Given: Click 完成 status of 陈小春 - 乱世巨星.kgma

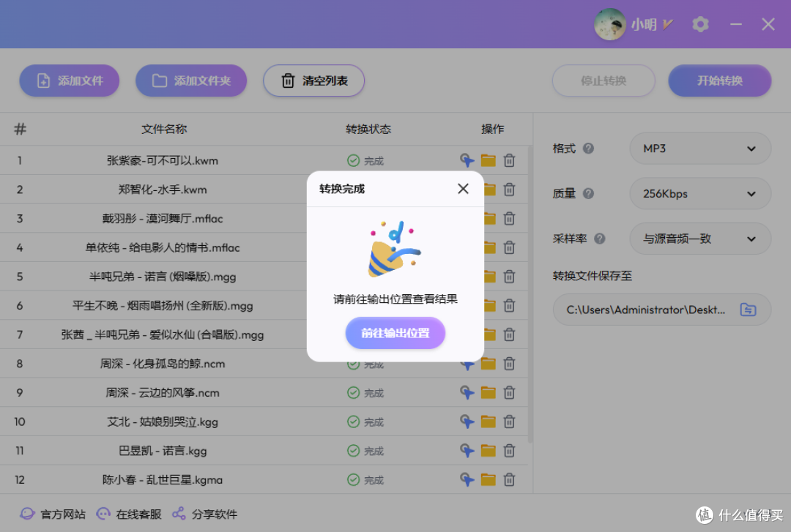Looking at the screenshot, I should tap(365, 479).
